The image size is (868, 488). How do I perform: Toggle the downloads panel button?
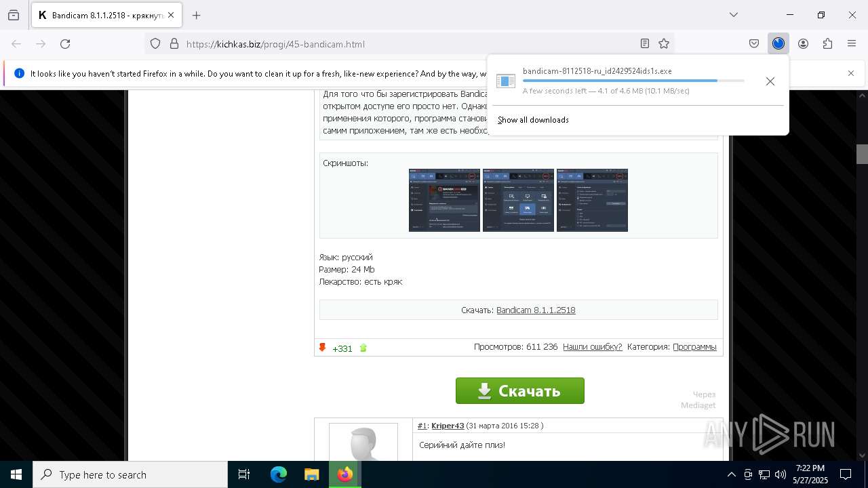point(778,44)
